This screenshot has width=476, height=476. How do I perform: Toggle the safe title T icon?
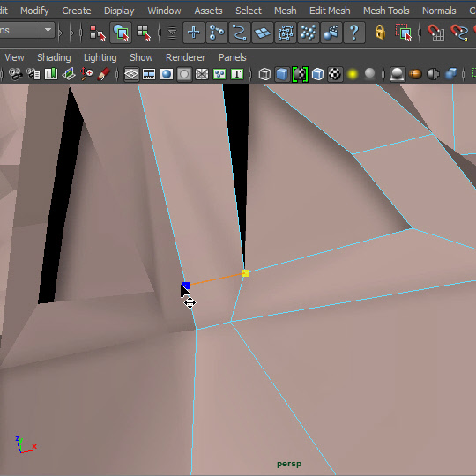pos(237,74)
